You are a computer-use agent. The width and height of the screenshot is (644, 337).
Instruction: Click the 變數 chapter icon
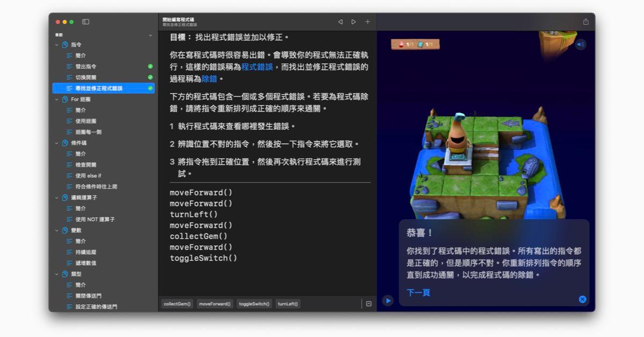65,230
